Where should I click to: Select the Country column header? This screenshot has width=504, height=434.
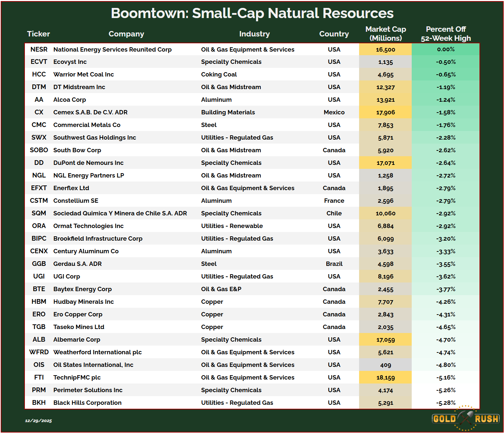[334, 34]
